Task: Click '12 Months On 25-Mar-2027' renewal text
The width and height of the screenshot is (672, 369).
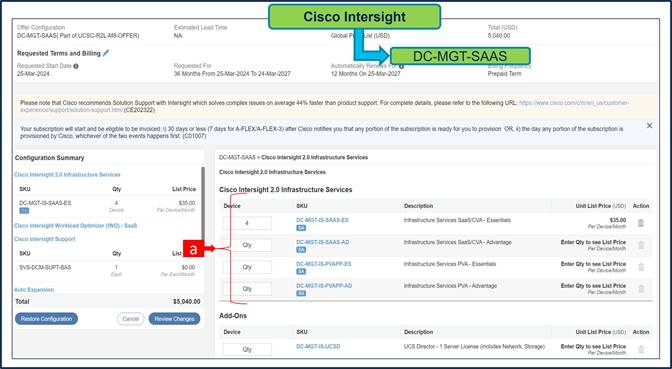Action: (366, 74)
